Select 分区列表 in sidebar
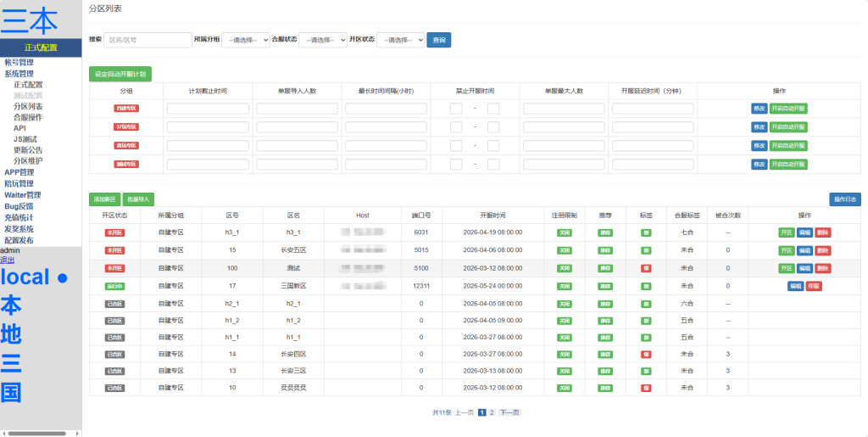Viewport: 868px width, 437px height. [28, 106]
